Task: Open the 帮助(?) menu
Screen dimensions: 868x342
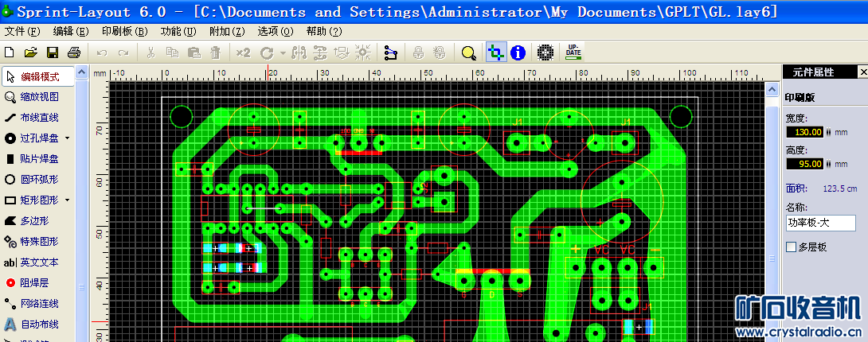Action: click(324, 32)
